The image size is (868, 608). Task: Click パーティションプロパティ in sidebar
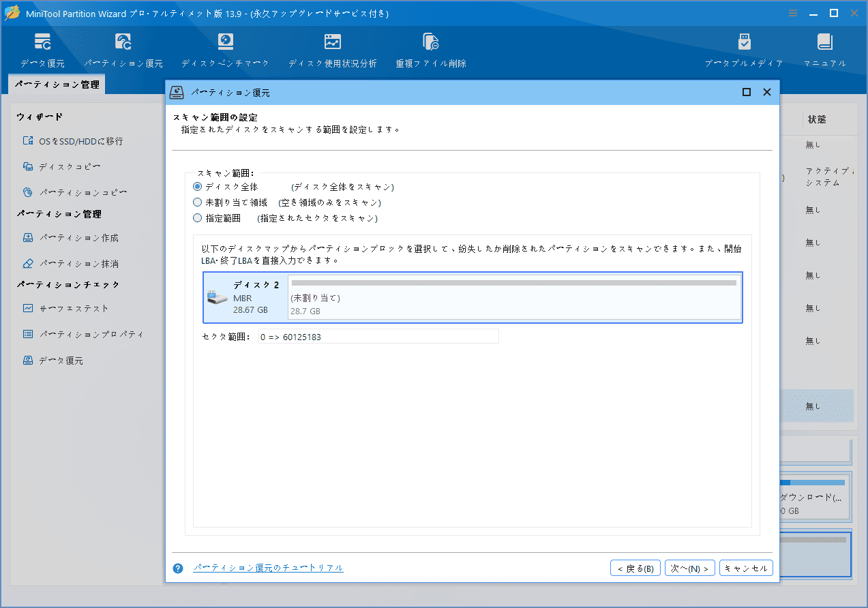coord(83,334)
